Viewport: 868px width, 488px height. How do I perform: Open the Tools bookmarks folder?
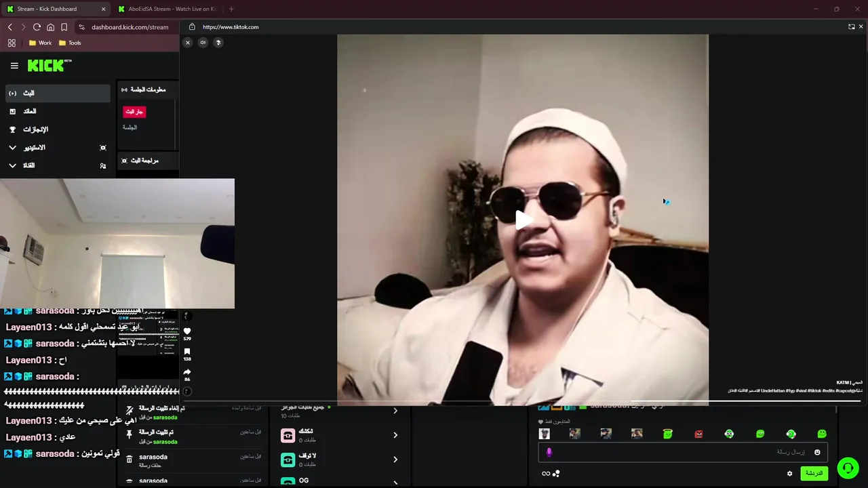pyautogui.click(x=70, y=43)
